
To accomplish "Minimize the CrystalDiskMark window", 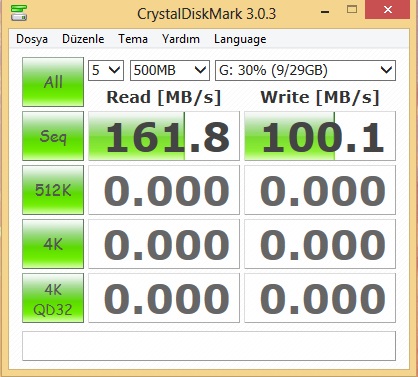I will tap(325, 11).
